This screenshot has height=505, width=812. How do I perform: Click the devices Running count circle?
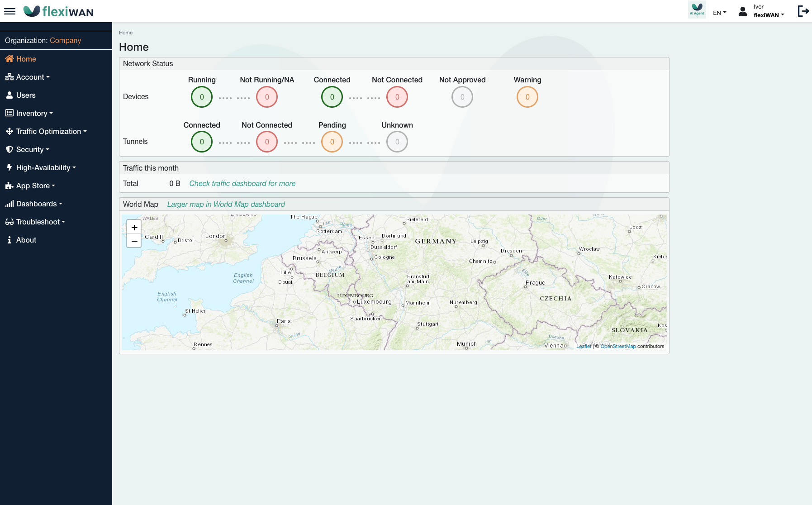[x=202, y=97]
